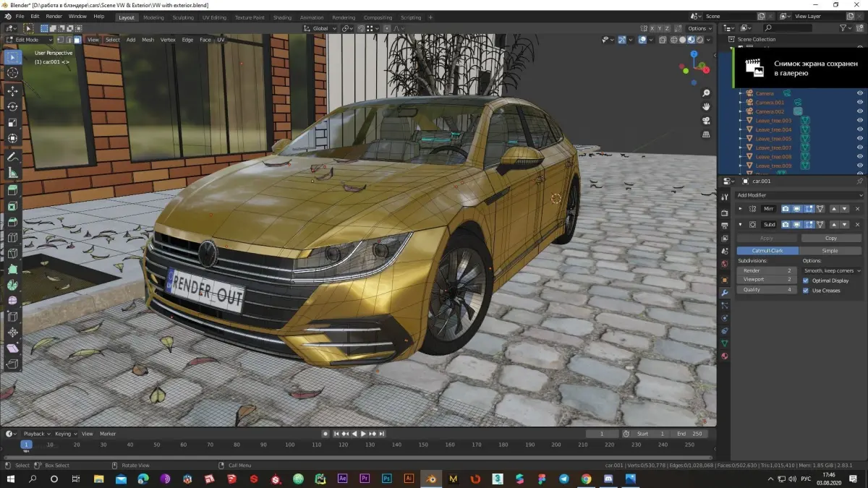Select the Rip Region tool
This screenshot has height=488, width=868.
coord(12,364)
